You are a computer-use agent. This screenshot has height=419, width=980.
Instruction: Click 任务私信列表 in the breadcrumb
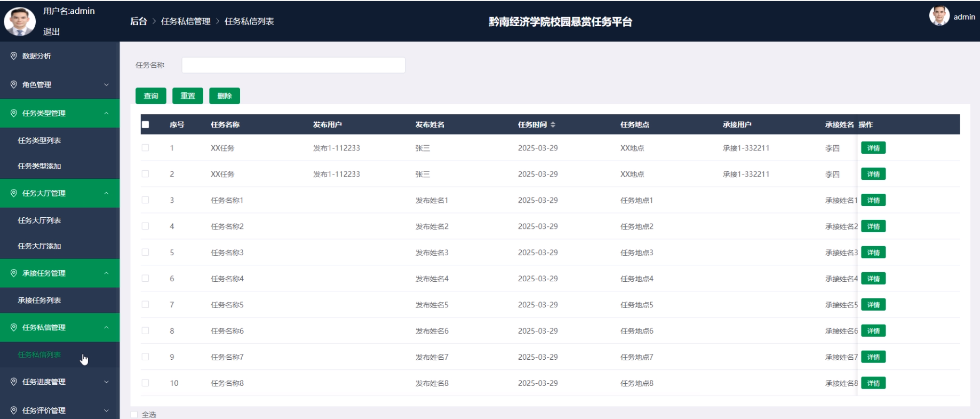249,21
